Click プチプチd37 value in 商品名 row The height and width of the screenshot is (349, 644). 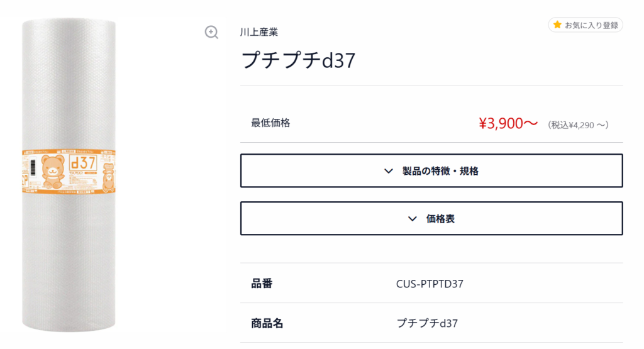point(427,324)
